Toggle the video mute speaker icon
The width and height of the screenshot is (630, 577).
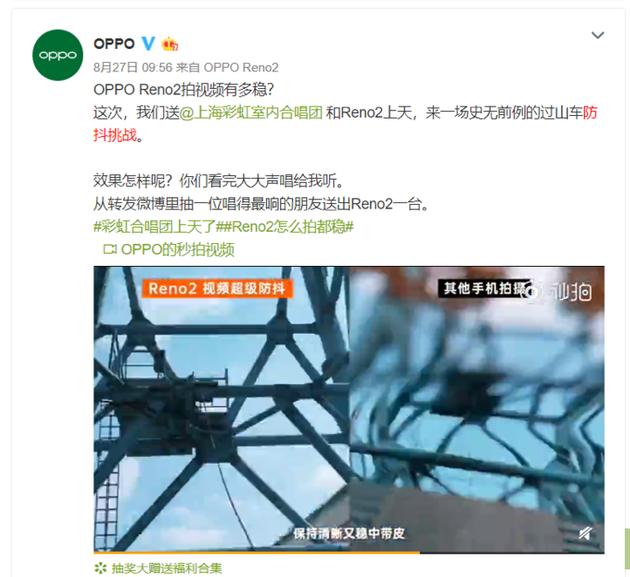click(585, 534)
